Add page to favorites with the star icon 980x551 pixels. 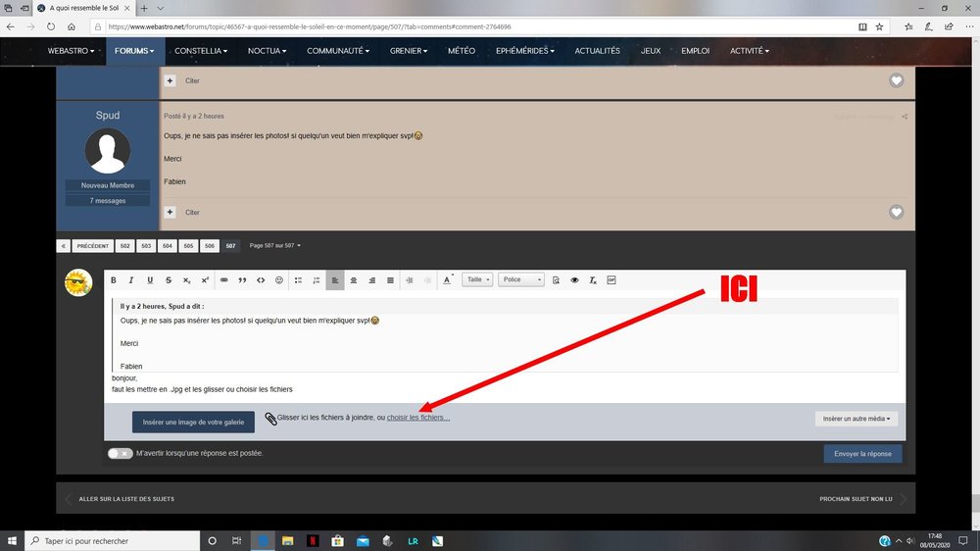click(879, 26)
